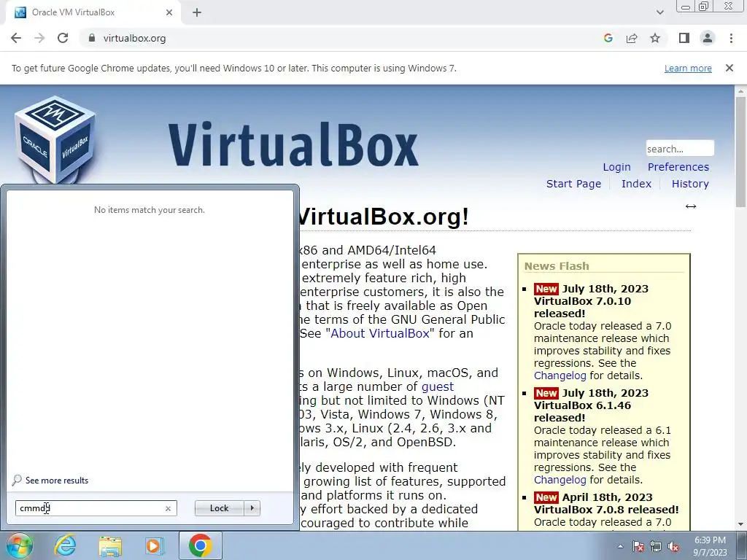The width and height of the screenshot is (747, 560).
Task: Open Windows Explorer from the taskbar
Action: (110, 545)
